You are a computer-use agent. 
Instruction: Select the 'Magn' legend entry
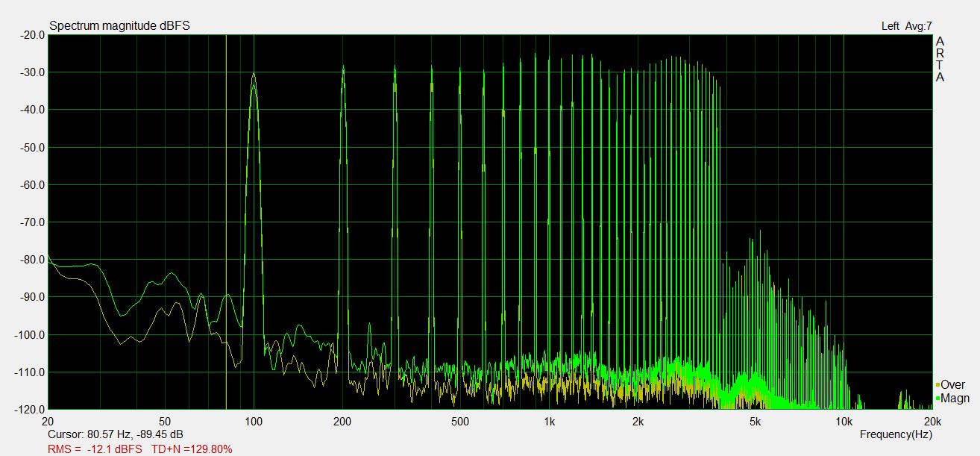pos(952,399)
